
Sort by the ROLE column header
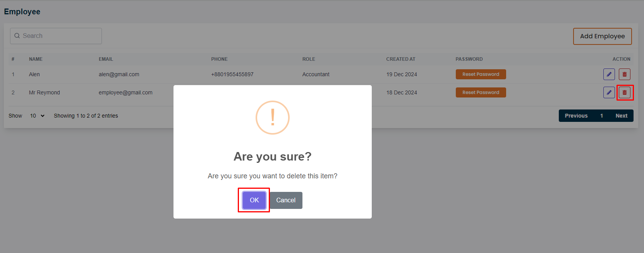(309, 59)
